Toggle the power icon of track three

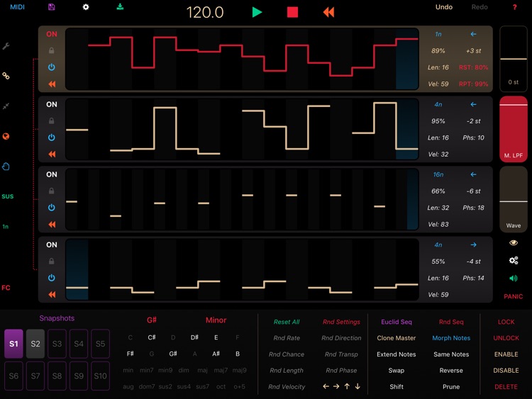pyautogui.click(x=52, y=208)
